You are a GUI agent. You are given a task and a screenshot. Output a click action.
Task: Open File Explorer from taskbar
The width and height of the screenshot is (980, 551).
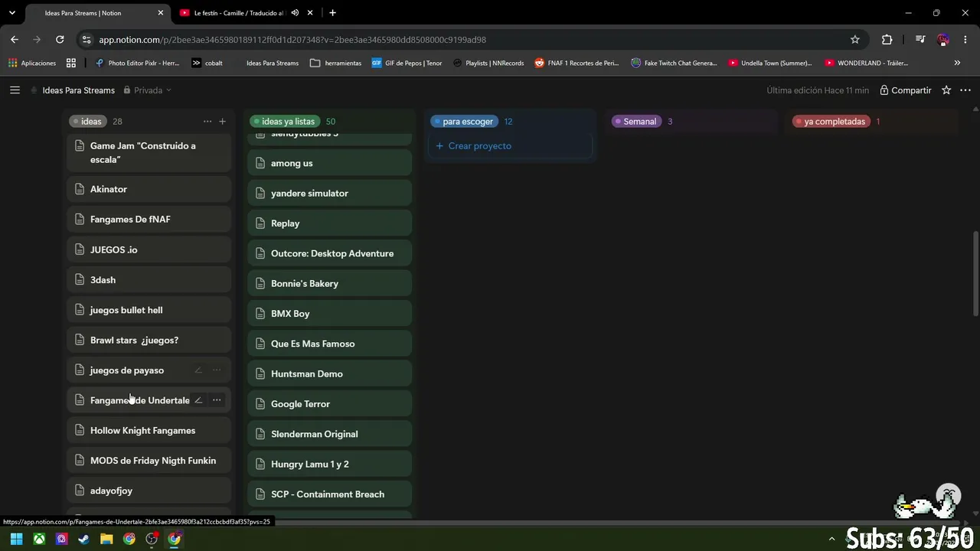pyautogui.click(x=106, y=539)
